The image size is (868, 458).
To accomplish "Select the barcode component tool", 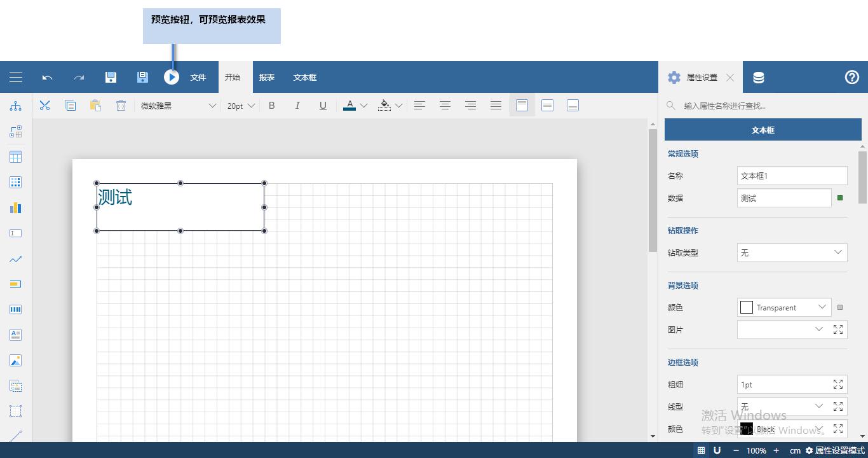I will (15, 309).
